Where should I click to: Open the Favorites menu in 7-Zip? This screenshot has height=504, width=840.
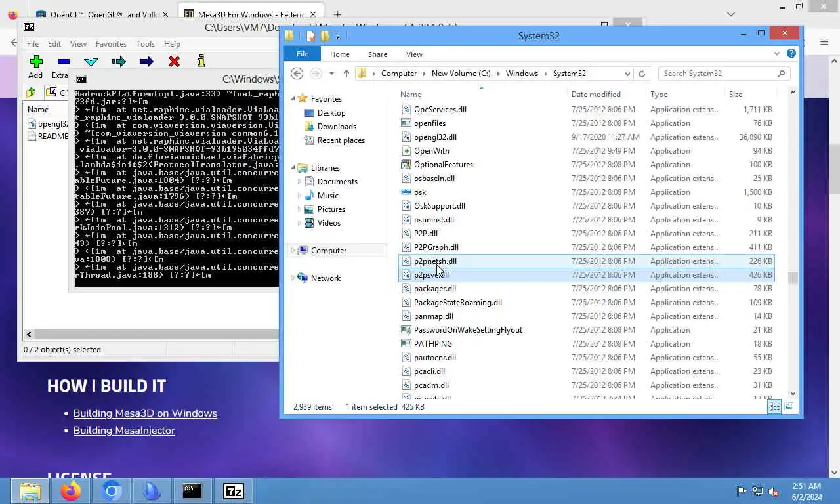[111, 44]
